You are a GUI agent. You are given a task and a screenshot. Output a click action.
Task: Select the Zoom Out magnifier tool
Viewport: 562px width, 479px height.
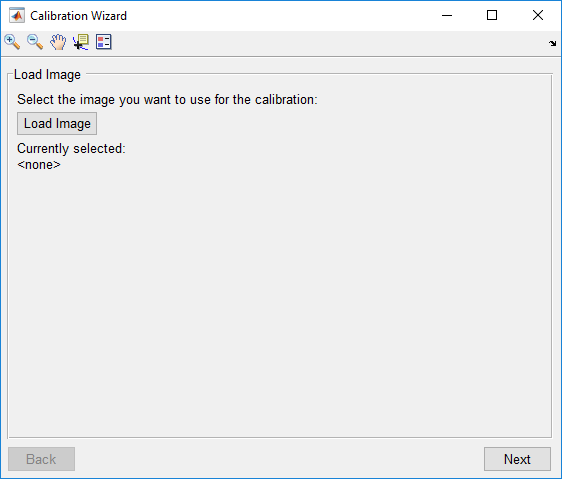pyautogui.click(x=35, y=42)
